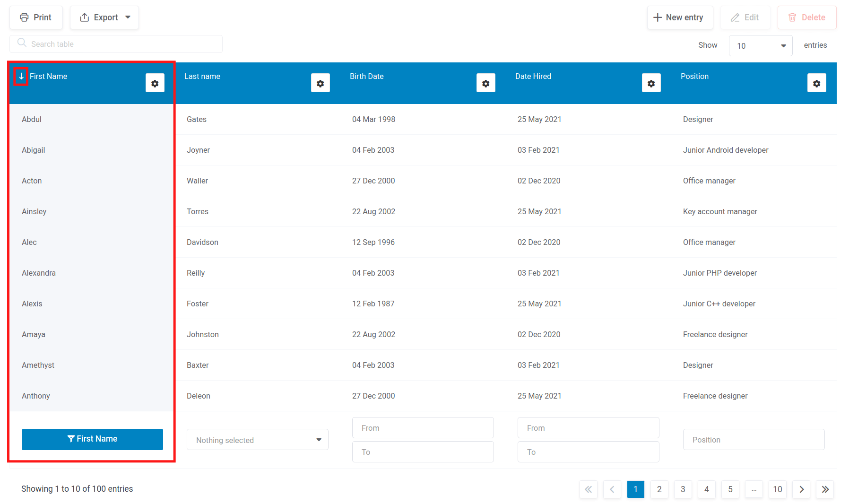Image resolution: width=849 pixels, height=504 pixels.
Task: Open the Date Hired column settings gear
Action: (651, 83)
